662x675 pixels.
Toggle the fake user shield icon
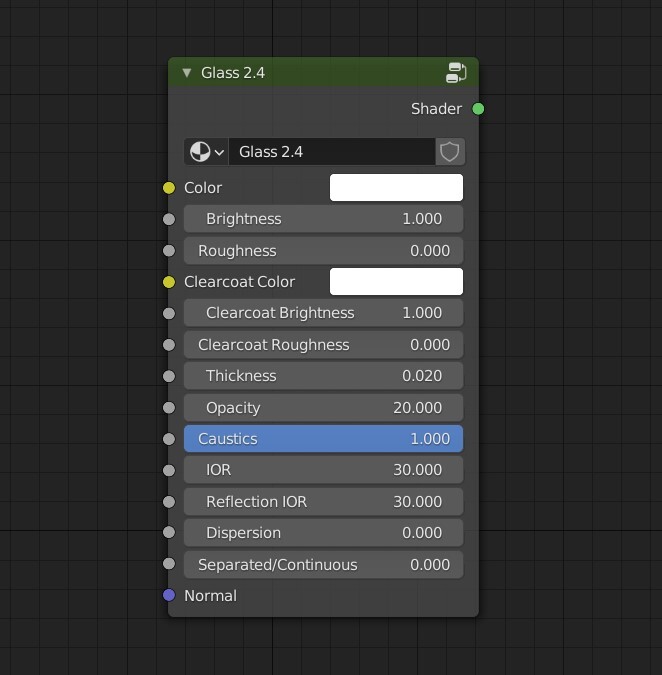(450, 152)
